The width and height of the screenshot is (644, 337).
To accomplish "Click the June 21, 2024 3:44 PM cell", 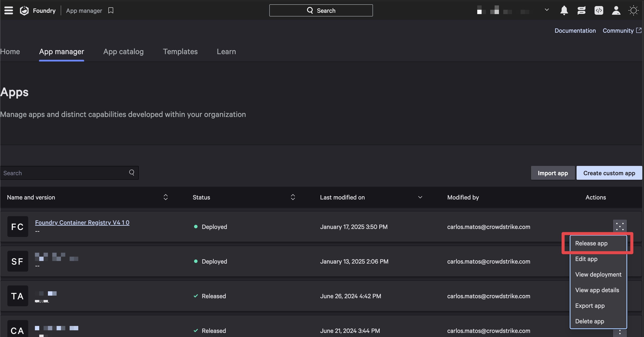I will tap(350, 331).
